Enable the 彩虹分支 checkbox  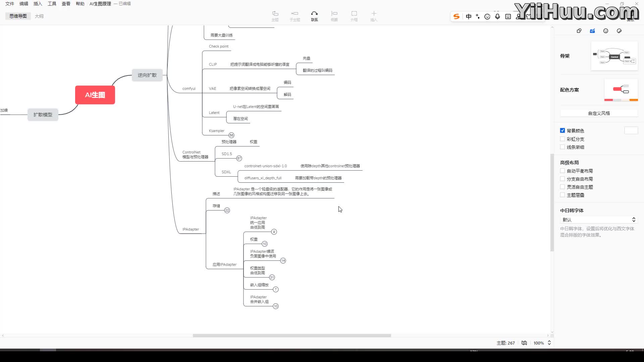click(562, 139)
